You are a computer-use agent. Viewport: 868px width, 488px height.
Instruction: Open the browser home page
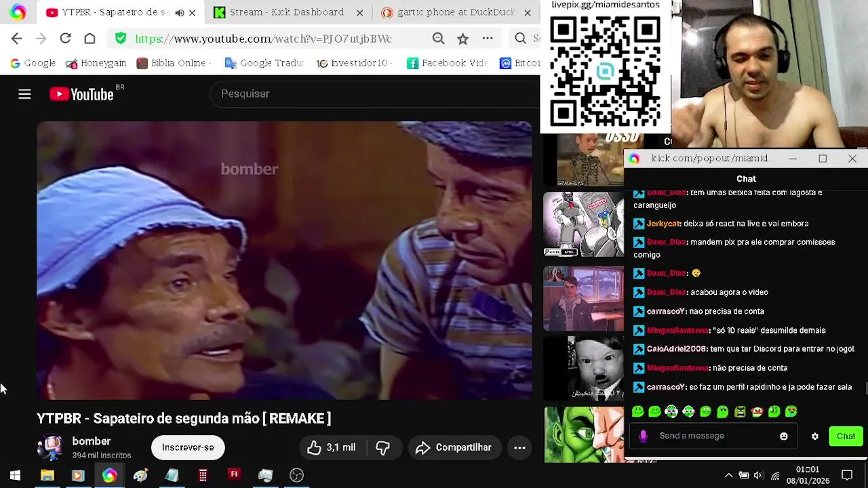(90, 39)
